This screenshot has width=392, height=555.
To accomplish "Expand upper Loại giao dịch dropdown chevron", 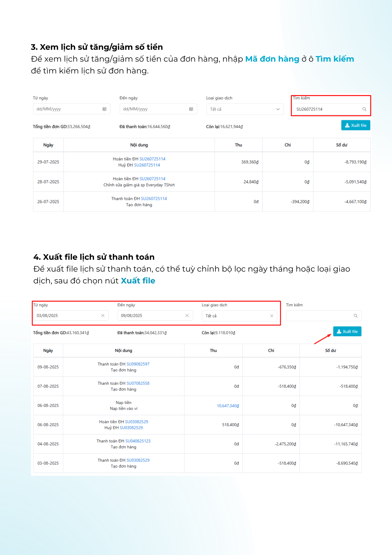I will coord(278,109).
